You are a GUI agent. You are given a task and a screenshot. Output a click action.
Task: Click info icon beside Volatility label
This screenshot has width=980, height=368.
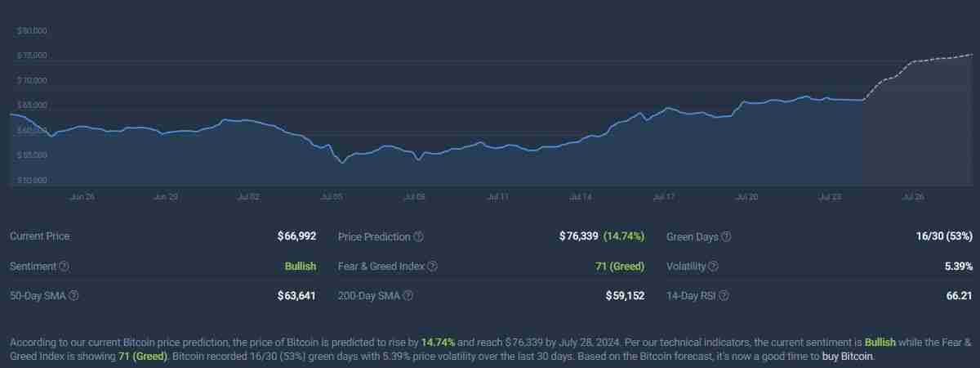pos(713,267)
